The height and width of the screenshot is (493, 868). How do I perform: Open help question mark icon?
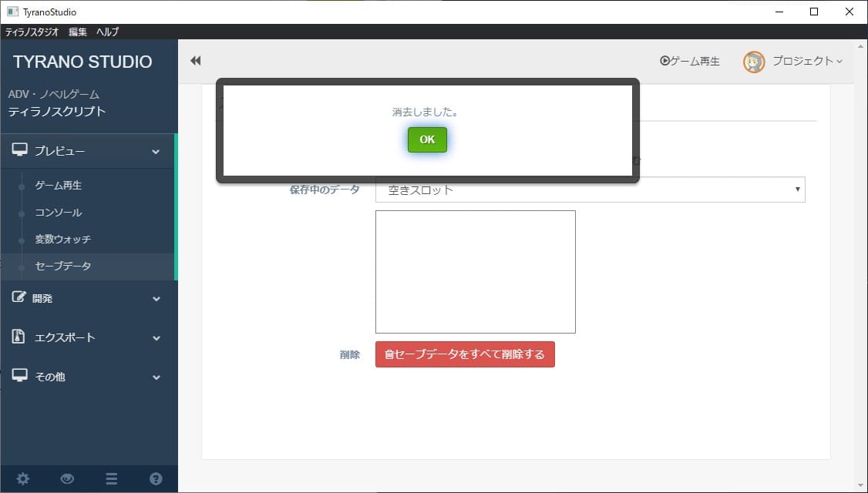click(156, 478)
